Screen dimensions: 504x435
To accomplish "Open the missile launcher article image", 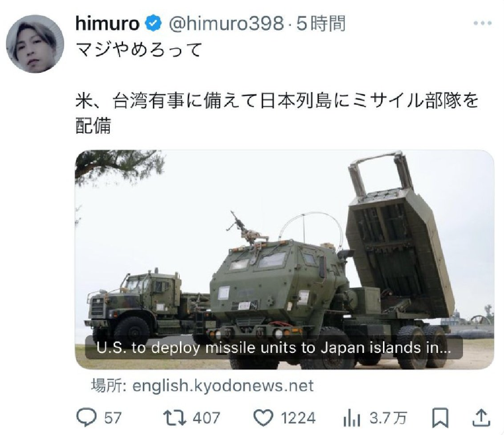I will point(284,260).
